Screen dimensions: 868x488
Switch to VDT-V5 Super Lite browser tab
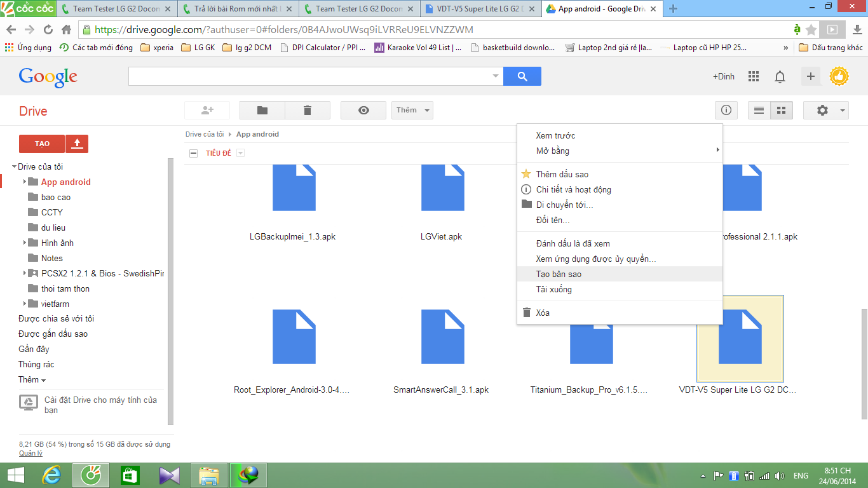click(480, 9)
